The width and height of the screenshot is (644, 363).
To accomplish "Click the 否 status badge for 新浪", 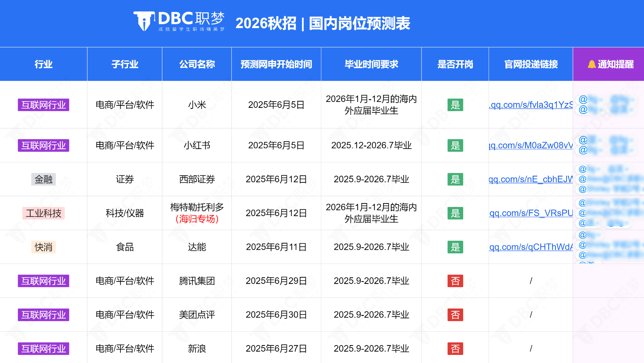I will click(455, 349).
